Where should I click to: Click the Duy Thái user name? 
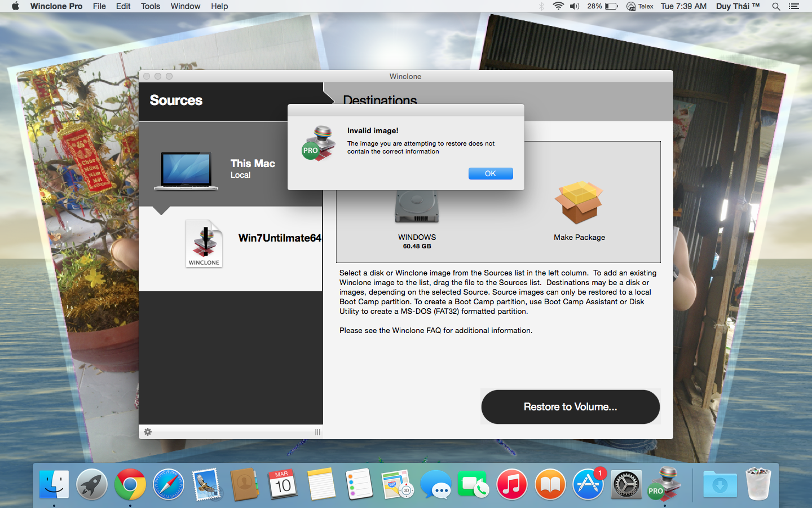(x=738, y=6)
